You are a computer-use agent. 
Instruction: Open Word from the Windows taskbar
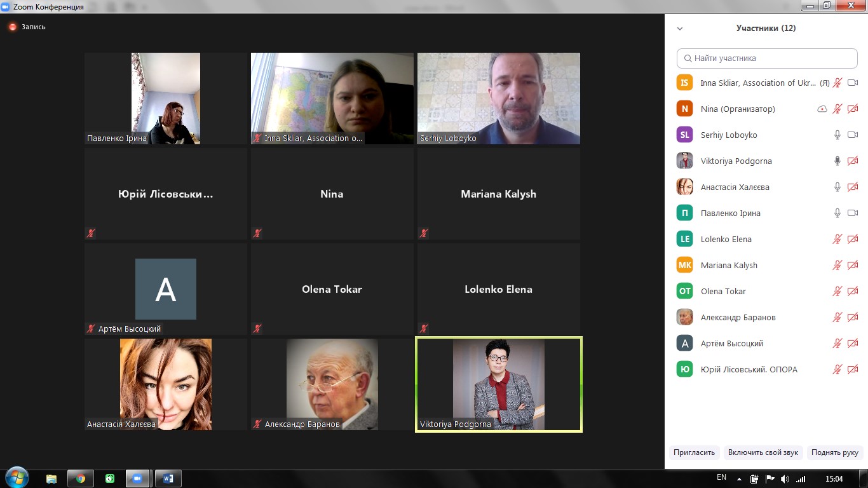pyautogui.click(x=168, y=478)
